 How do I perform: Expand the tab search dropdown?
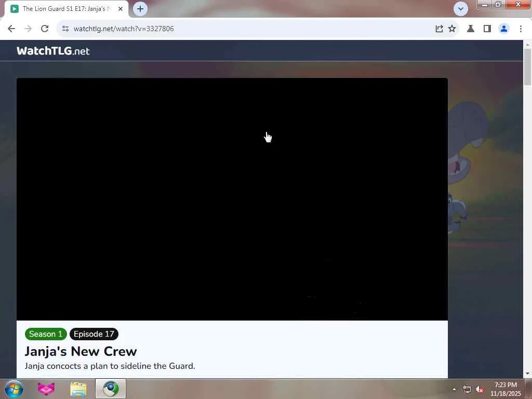pyautogui.click(x=461, y=9)
